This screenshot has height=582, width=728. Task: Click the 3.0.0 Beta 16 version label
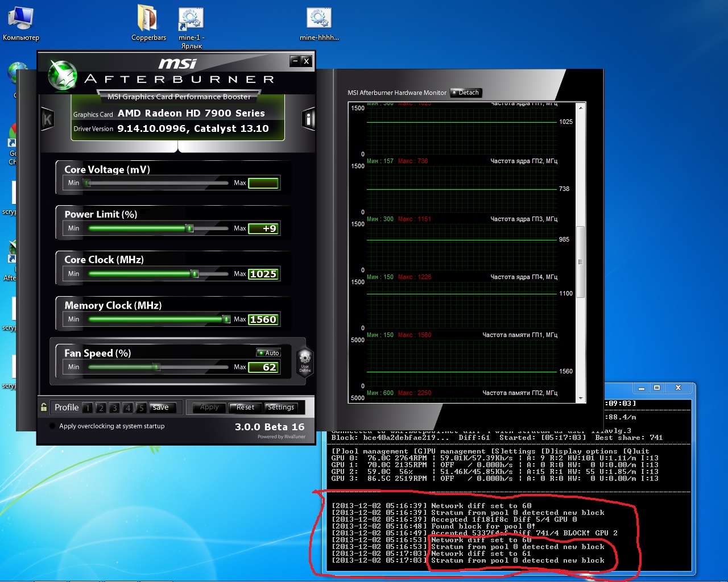[270, 427]
